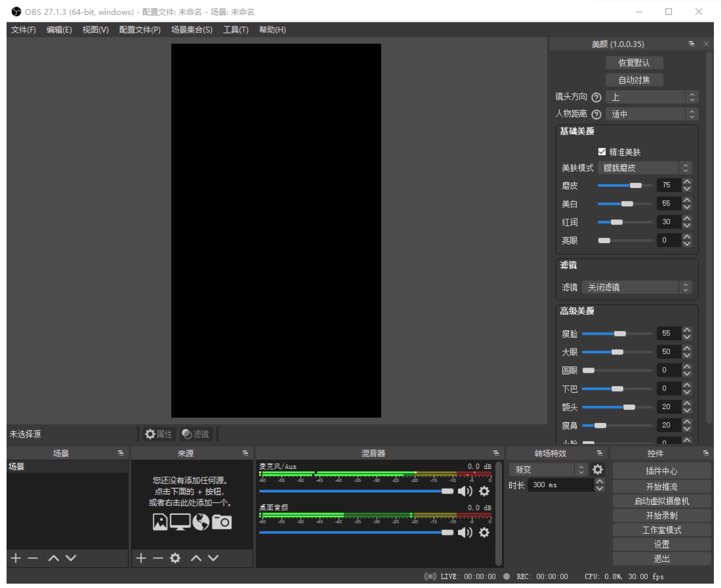The height and width of the screenshot is (588, 721).
Task: Expand the 滤镜 关闭滤镜 dropdown
Action: (637, 287)
